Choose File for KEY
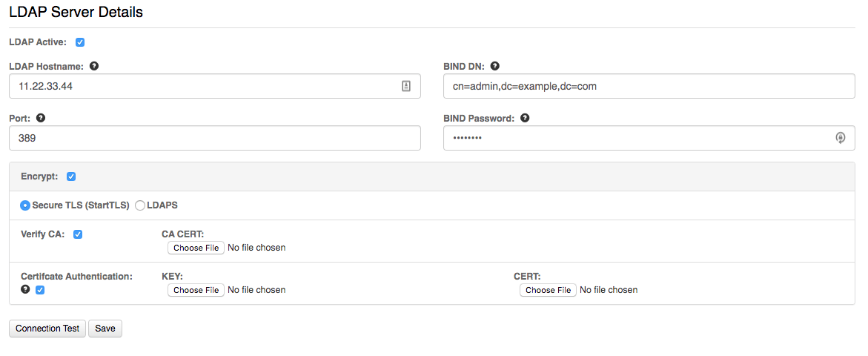Viewport: 868px width, 356px height. coord(196,289)
